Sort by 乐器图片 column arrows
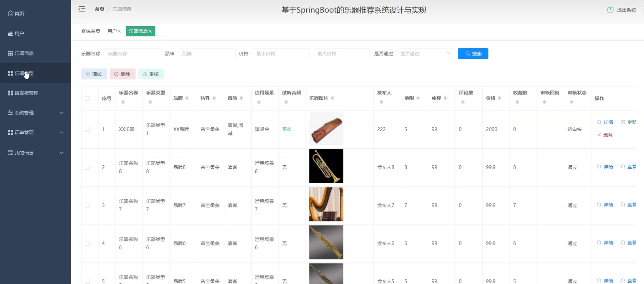Image resolution: width=644 pixels, height=284 pixels. tap(333, 98)
